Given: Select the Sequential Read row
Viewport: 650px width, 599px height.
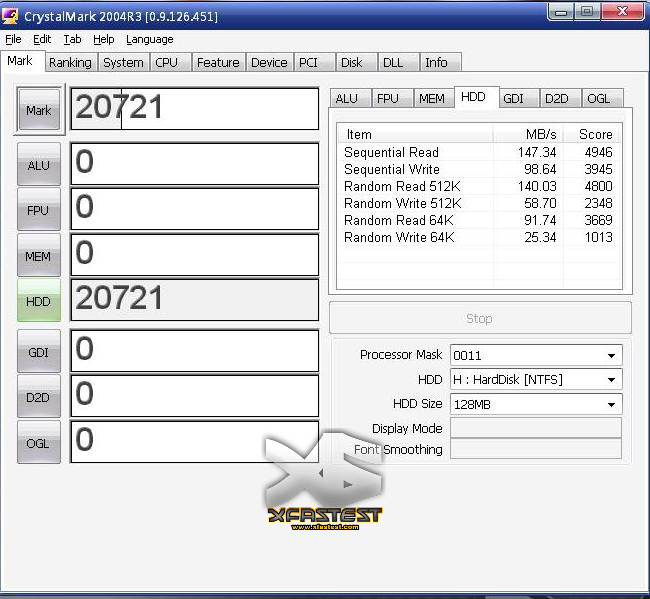Looking at the screenshot, I should pos(479,152).
